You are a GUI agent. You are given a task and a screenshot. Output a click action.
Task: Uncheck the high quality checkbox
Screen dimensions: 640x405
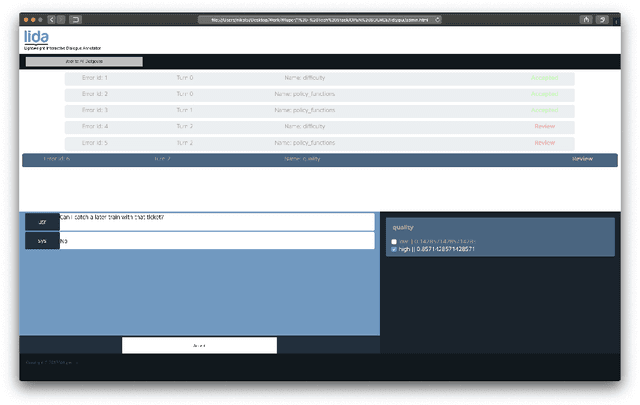[394, 249]
